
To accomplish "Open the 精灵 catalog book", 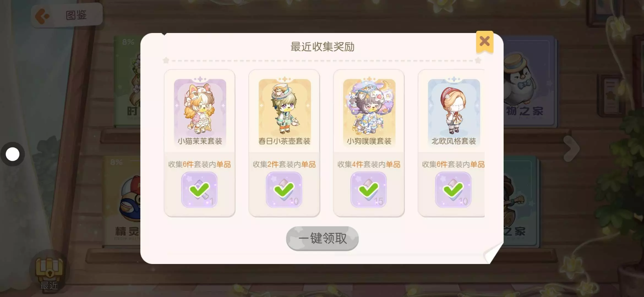I will 122,201.
